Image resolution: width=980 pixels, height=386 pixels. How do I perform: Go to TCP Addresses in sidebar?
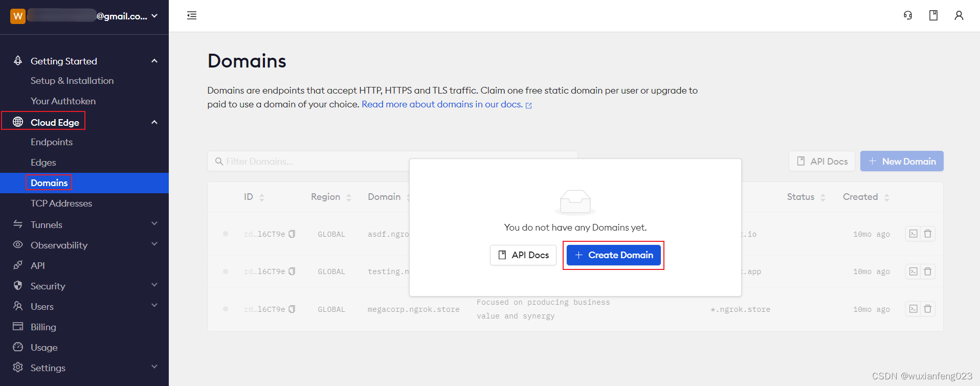[61, 203]
